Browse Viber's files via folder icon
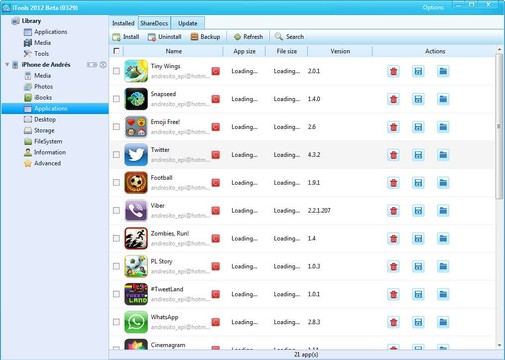505x360 pixels. click(x=443, y=210)
